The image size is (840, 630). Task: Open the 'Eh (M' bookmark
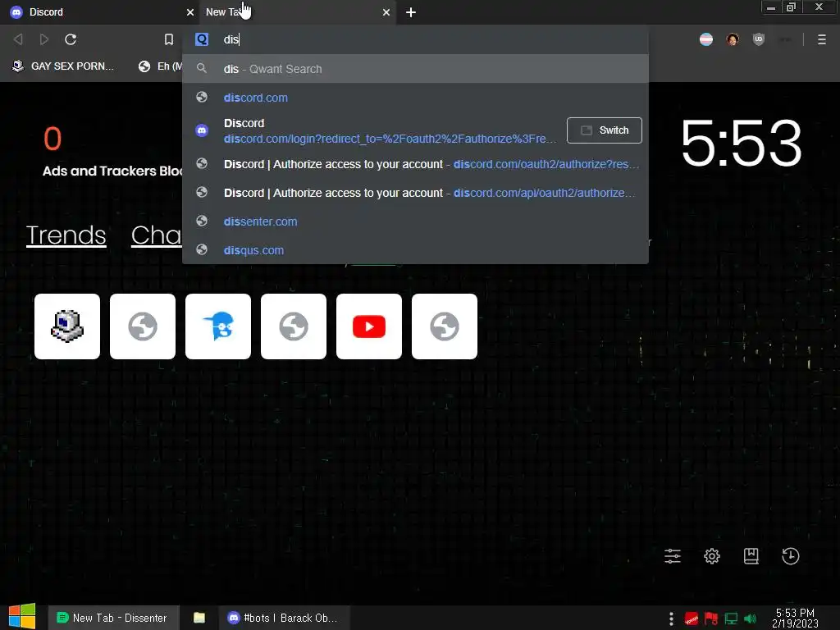pos(160,66)
